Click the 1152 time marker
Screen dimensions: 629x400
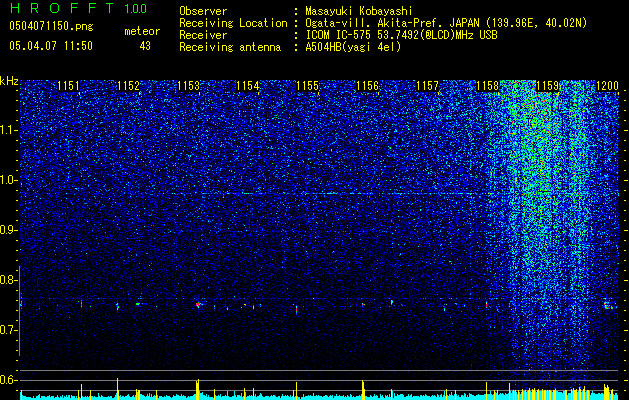(128, 86)
